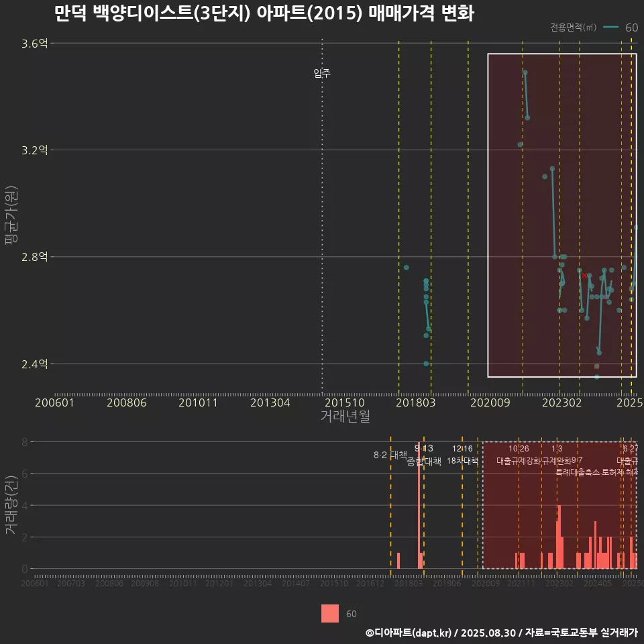Click the '18차대책' annotation text
This screenshot has height=644, width=644.
point(462,461)
